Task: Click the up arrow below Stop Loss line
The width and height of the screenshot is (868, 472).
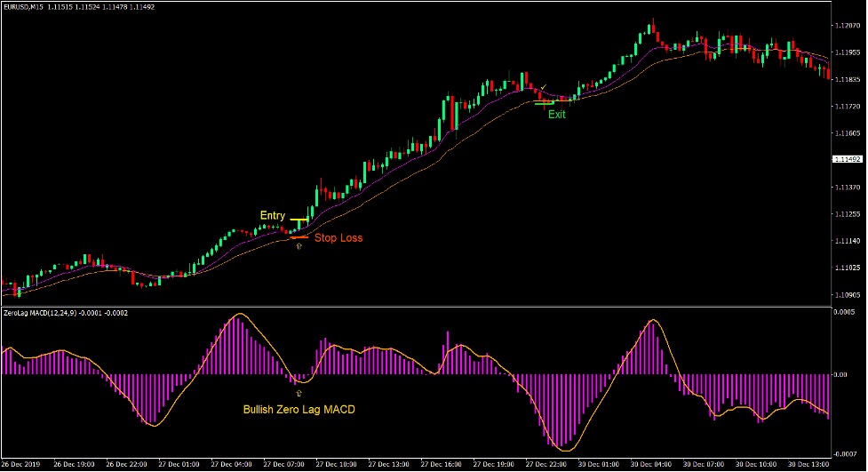Action: click(299, 247)
